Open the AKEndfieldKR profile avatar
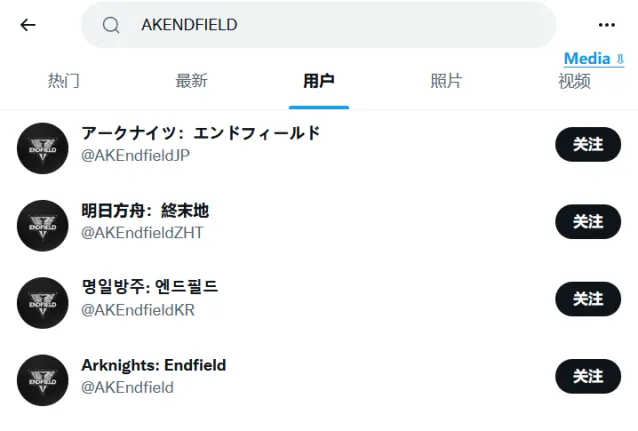 (43, 303)
